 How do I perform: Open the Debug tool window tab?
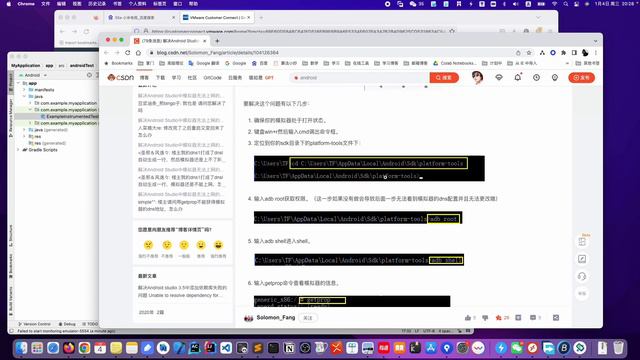coord(67,324)
